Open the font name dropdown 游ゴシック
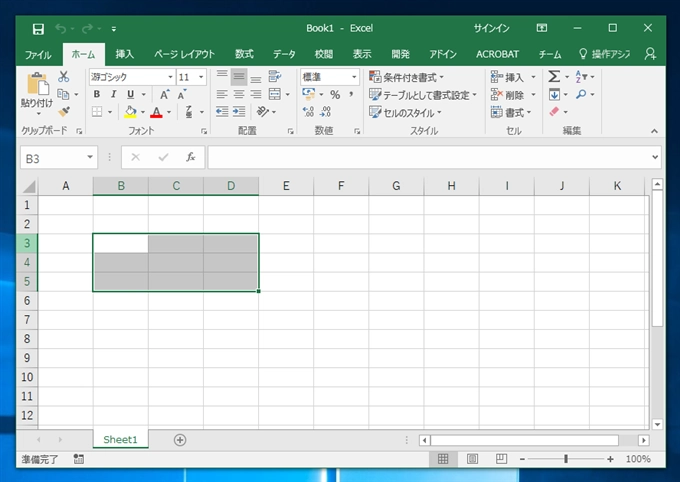680x482 pixels. [x=170, y=77]
